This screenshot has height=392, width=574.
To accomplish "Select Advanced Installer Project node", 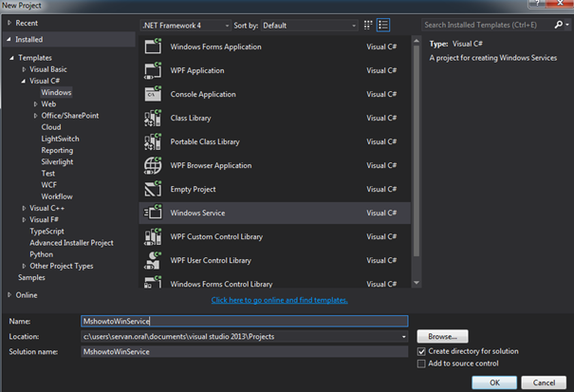I will click(x=71, y=243).
